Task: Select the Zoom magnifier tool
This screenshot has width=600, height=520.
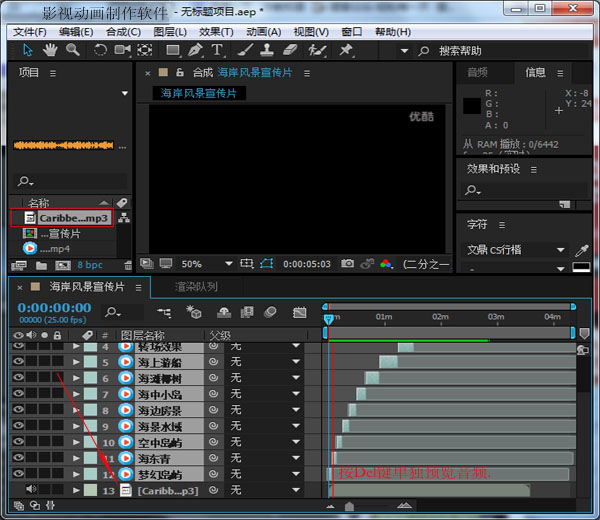Action: 72,50
